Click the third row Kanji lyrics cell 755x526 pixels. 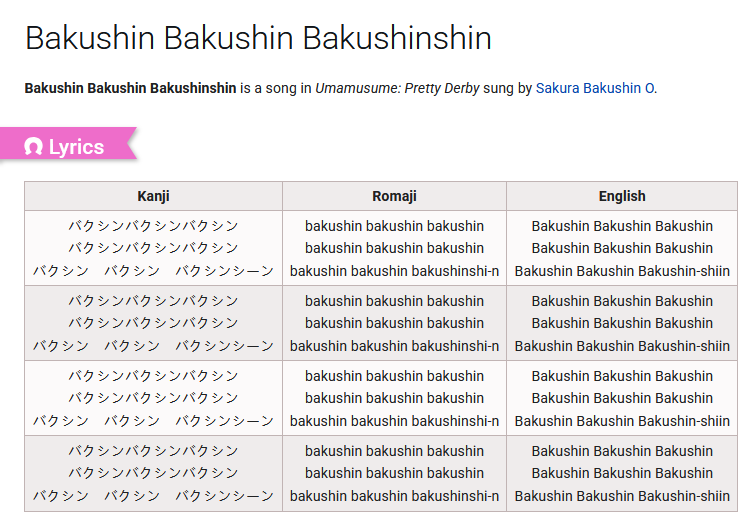(x=154, y=398)
